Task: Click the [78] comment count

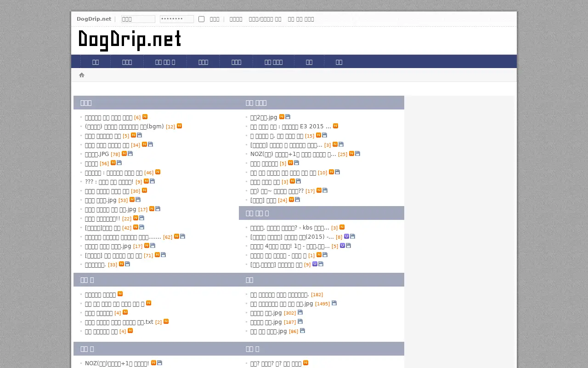Action: [115, 155]
